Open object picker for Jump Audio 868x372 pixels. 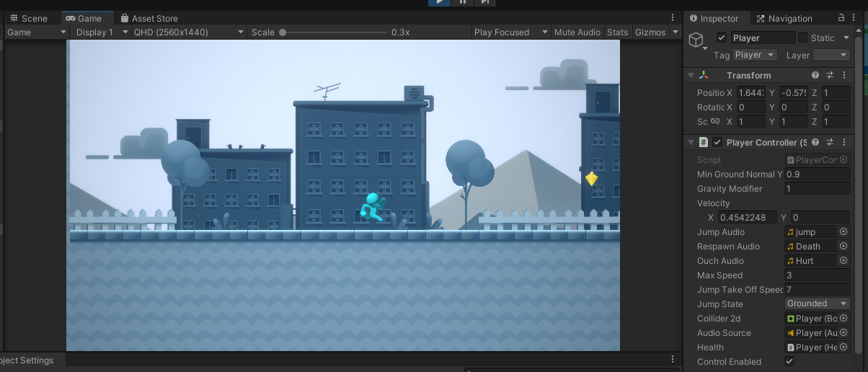coord(843,232)
